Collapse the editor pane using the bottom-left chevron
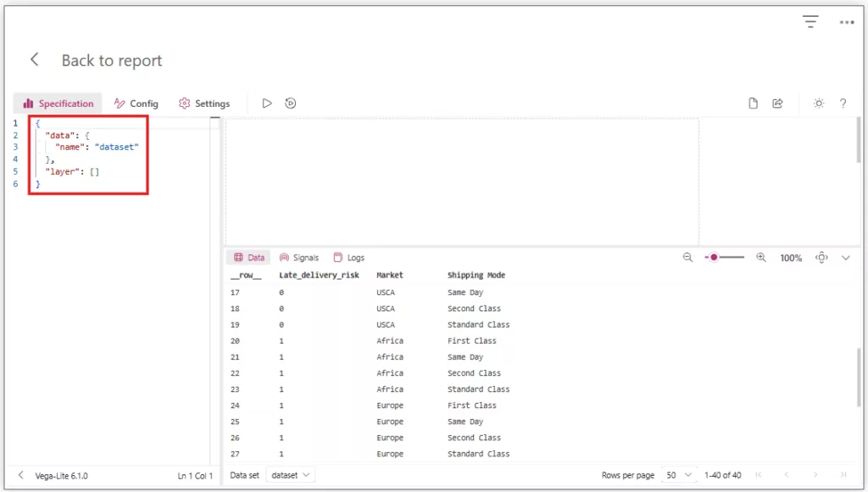Viewport: 868px width, 492px height. pyautogui.click(x=21, y=475)
